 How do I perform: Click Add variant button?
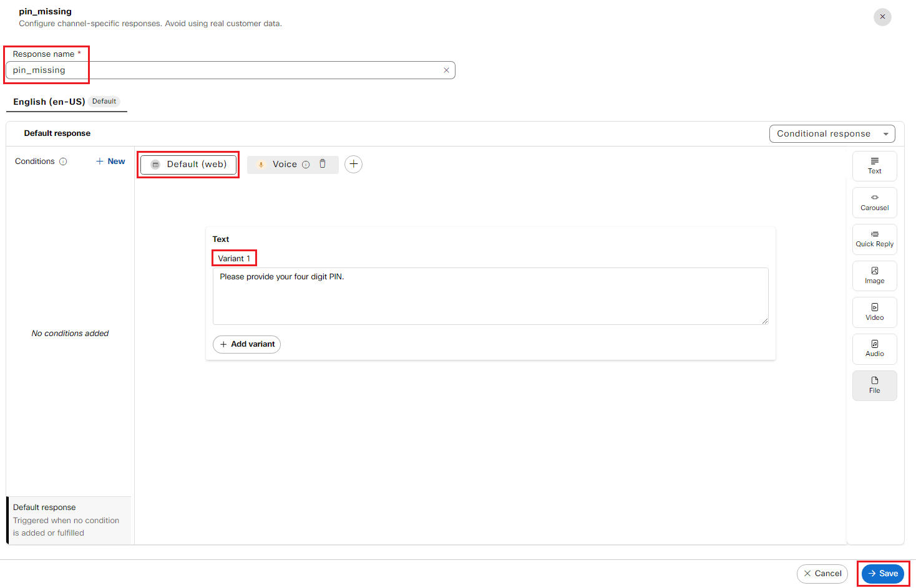pos(246,344)
